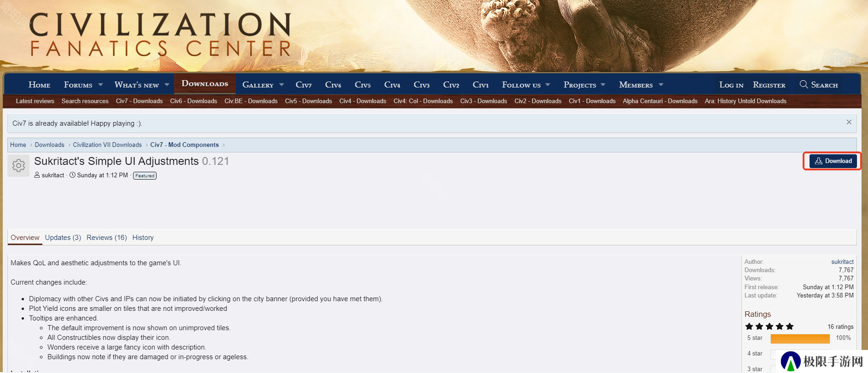Screen dimensions: 868x373
Task: Expand the Gallery dropdown arrow
Action: tap(281, 85)
